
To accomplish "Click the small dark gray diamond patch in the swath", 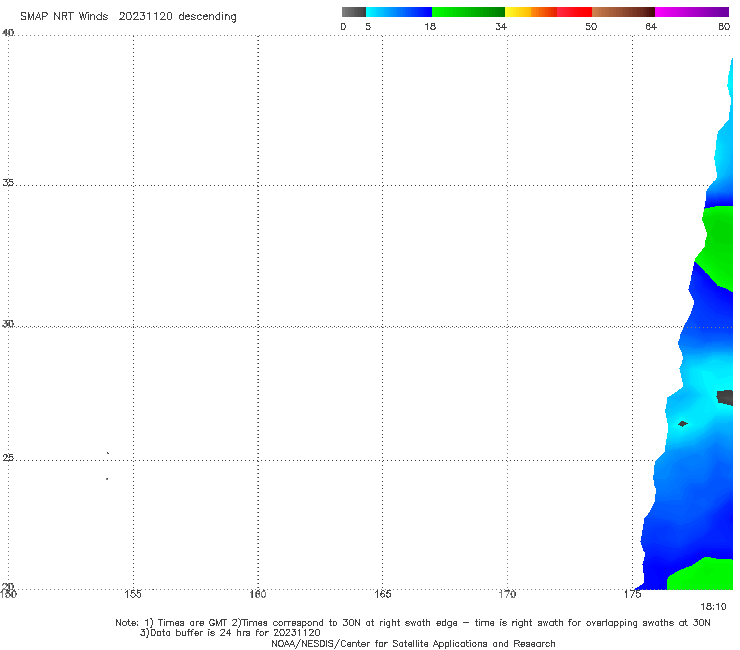I will click(x=682, y=424).
